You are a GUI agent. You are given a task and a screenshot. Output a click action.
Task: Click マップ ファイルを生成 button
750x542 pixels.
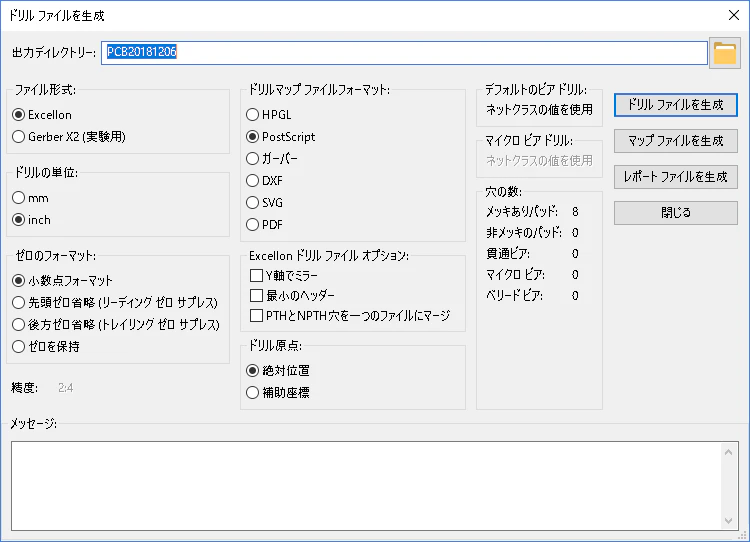pyautogui.click(x=675, y=141)
